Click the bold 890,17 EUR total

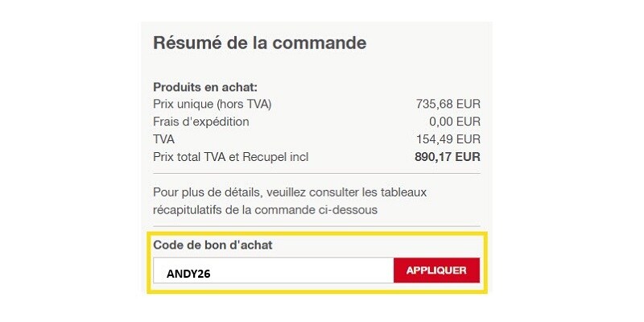[447, 157]
